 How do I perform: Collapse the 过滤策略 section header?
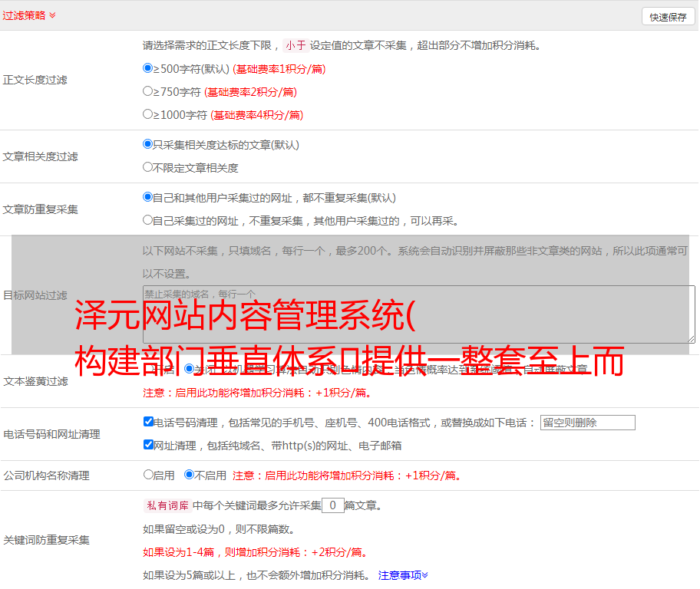pyautogui.click(x=29, y=15)
